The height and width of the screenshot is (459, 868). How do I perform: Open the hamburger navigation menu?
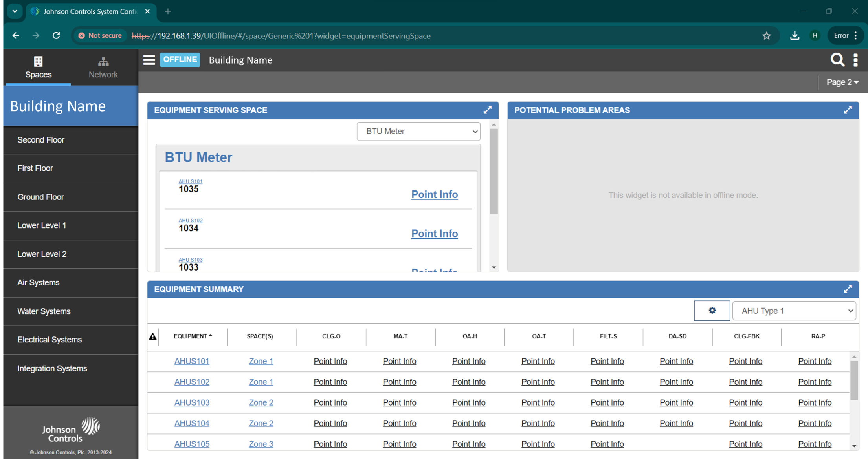tap(149, 60)
